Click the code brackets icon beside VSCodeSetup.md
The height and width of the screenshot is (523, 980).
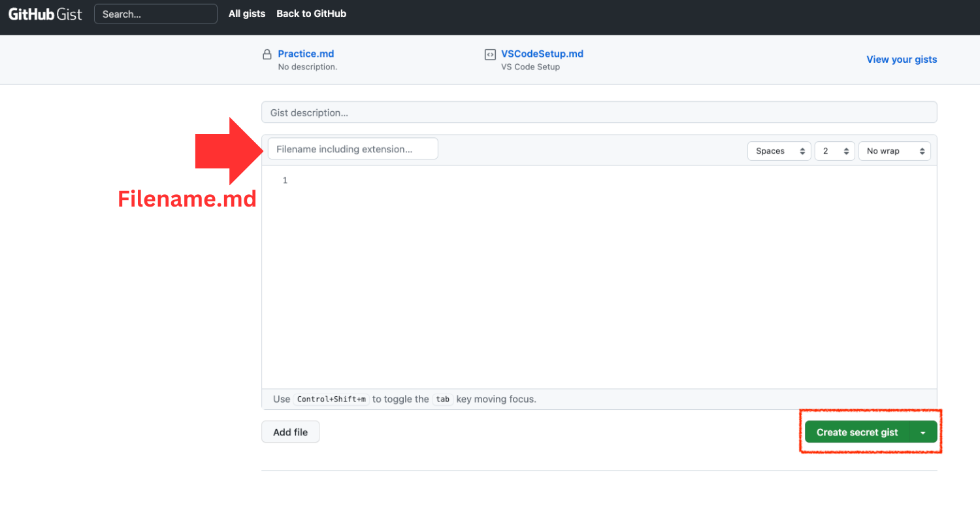tap(489, 54)
